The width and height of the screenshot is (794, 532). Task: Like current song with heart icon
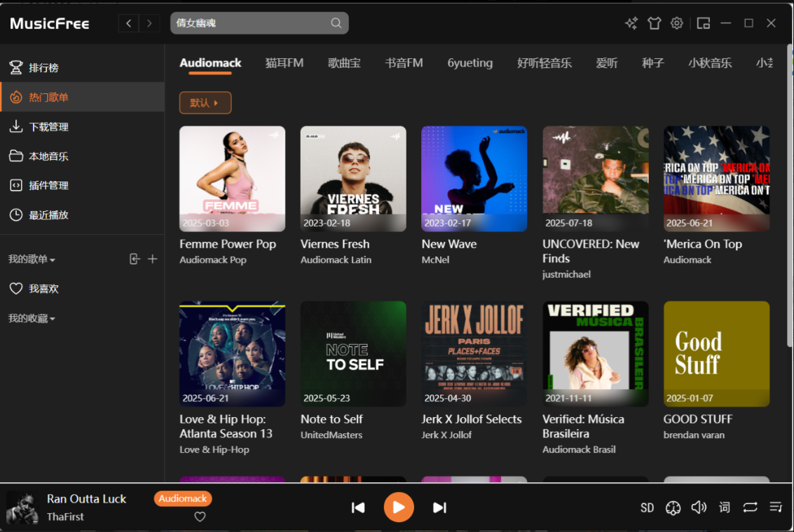tap(200, 517)
